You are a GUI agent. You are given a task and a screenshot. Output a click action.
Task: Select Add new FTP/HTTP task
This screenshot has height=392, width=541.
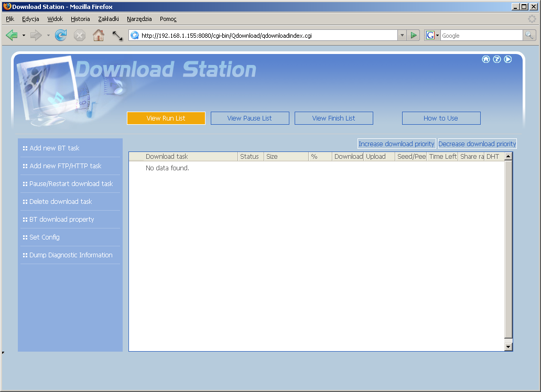(66, 166)
